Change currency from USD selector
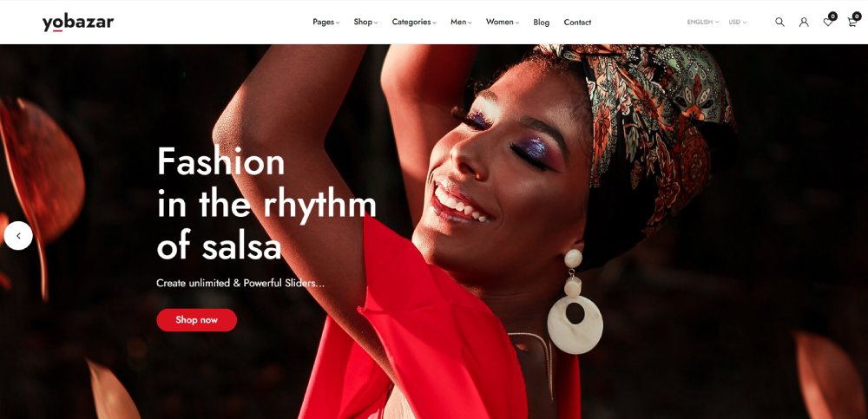This screenshot has height=419, width=868. (x=737, y=23)
